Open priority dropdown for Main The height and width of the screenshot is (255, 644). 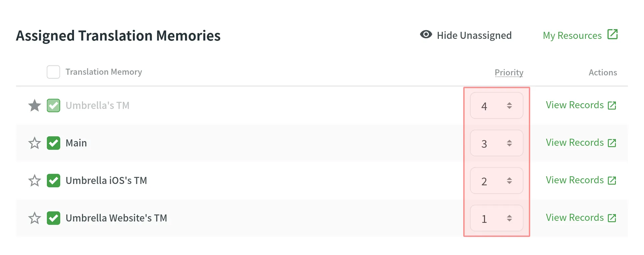(496, 143)
